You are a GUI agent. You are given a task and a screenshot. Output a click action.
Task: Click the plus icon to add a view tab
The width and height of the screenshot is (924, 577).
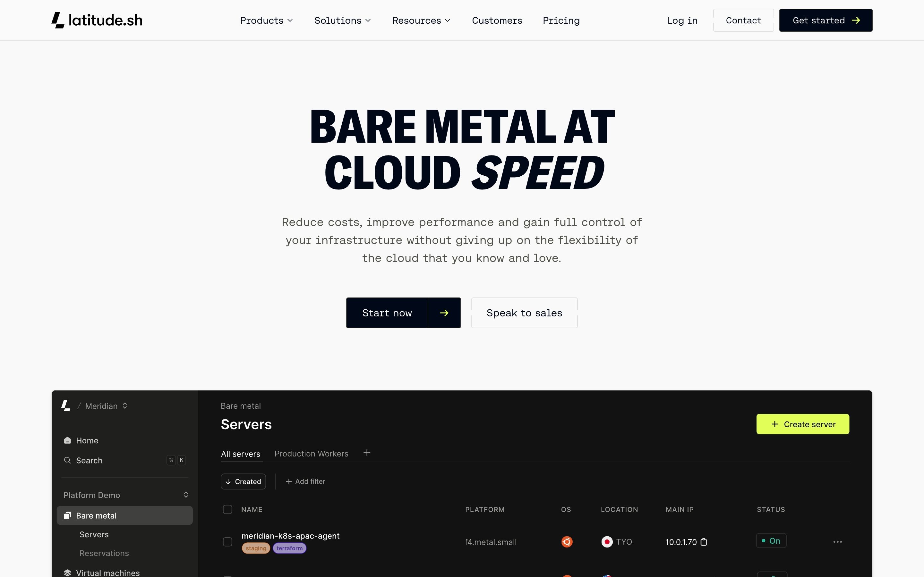pyautogui.click(x=367, y=453)
